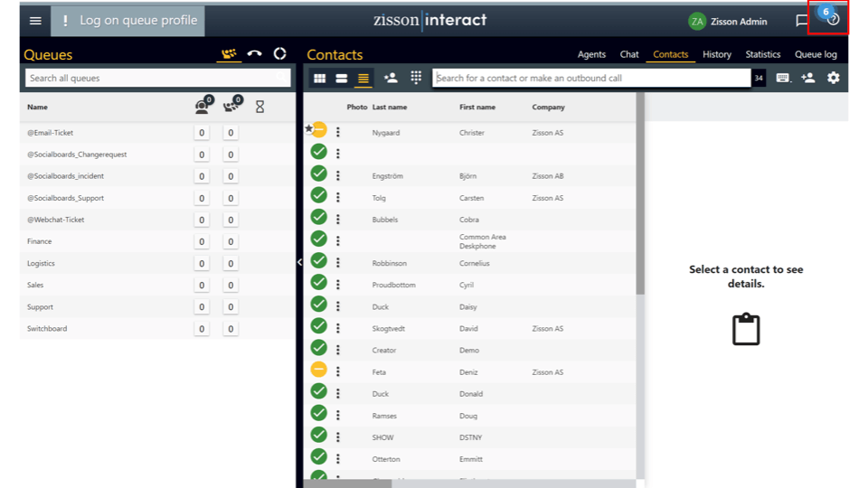Select the Logistics queue
868x488 pixels.
pos(157,263)
